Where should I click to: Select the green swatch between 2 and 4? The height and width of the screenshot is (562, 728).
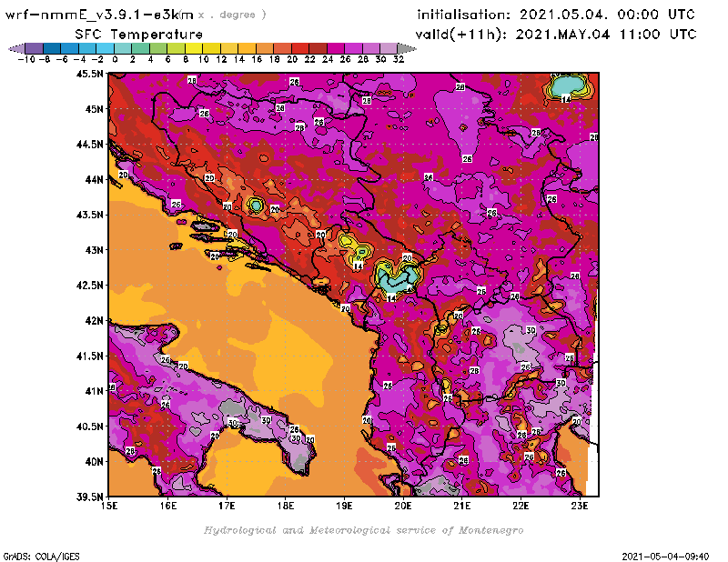[141, 48]
